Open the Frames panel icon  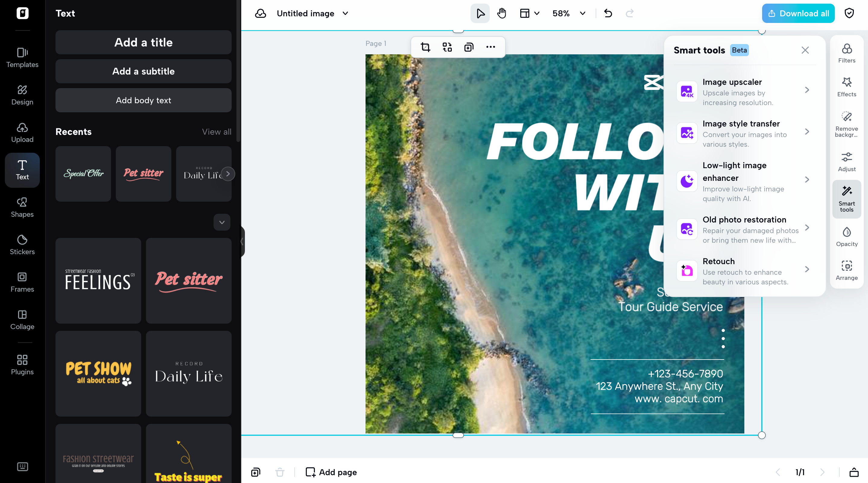click(x=22, y=282)
